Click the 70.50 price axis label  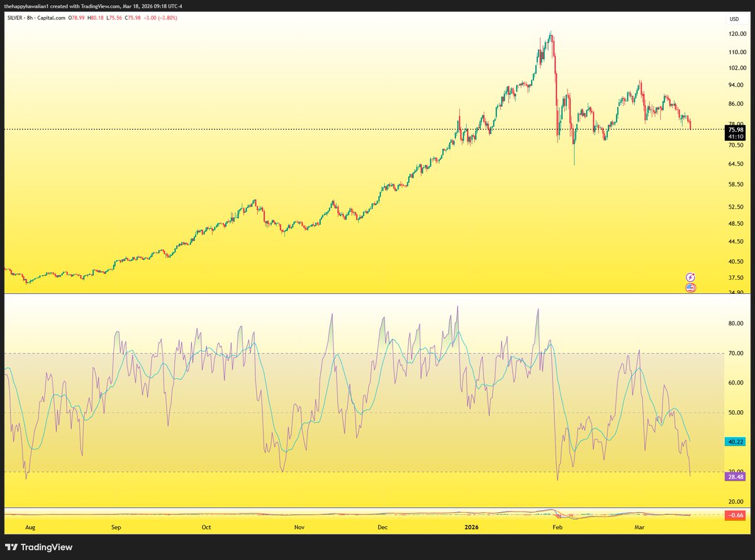click(x=736, y=145)
